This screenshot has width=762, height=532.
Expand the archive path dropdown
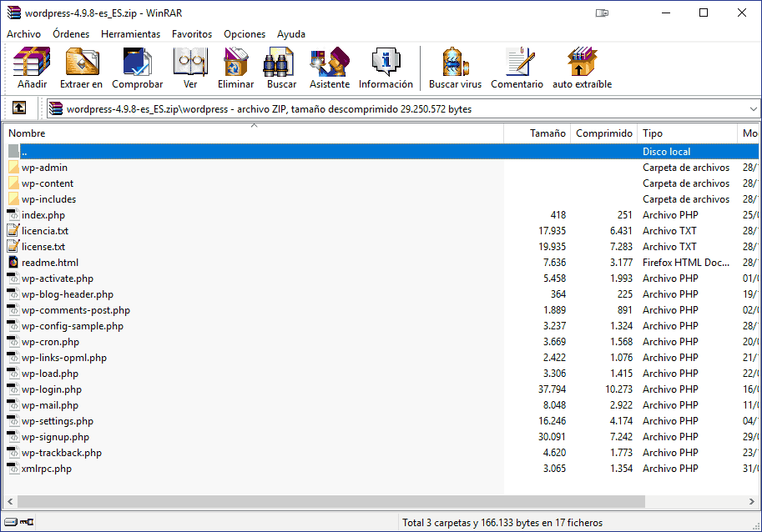(753, 108)
